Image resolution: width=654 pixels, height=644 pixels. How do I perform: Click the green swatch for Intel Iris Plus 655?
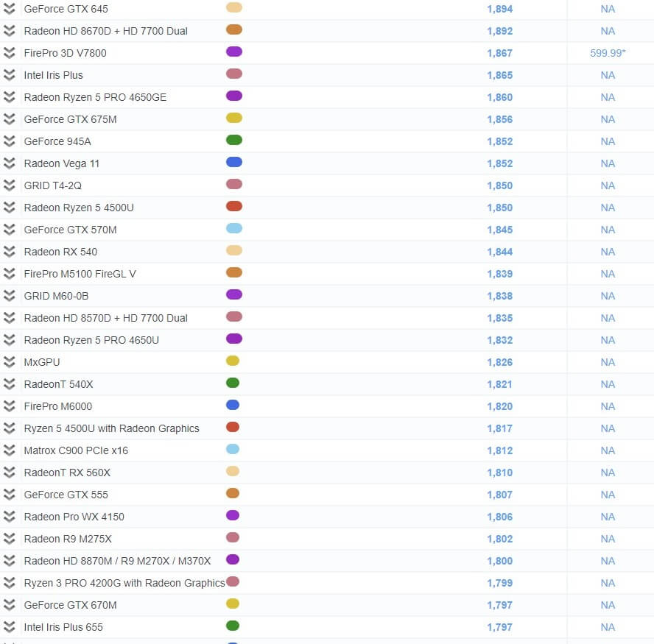tap(233, 626)
